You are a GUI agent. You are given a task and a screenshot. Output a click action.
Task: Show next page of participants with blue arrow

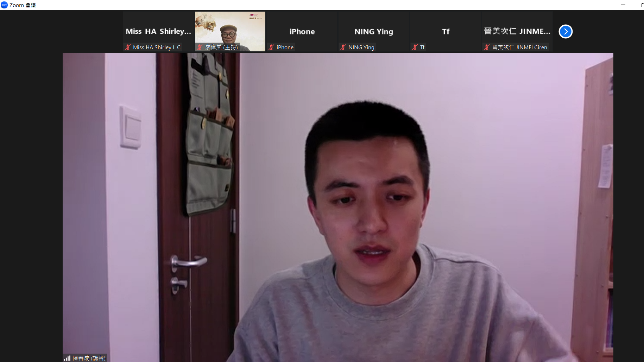566,31
